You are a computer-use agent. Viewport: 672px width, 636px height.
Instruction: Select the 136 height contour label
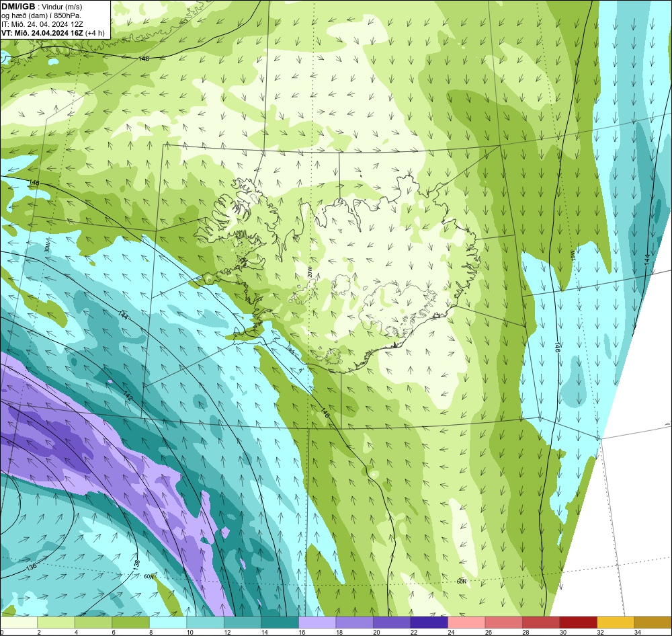click(x=31, y=567)
